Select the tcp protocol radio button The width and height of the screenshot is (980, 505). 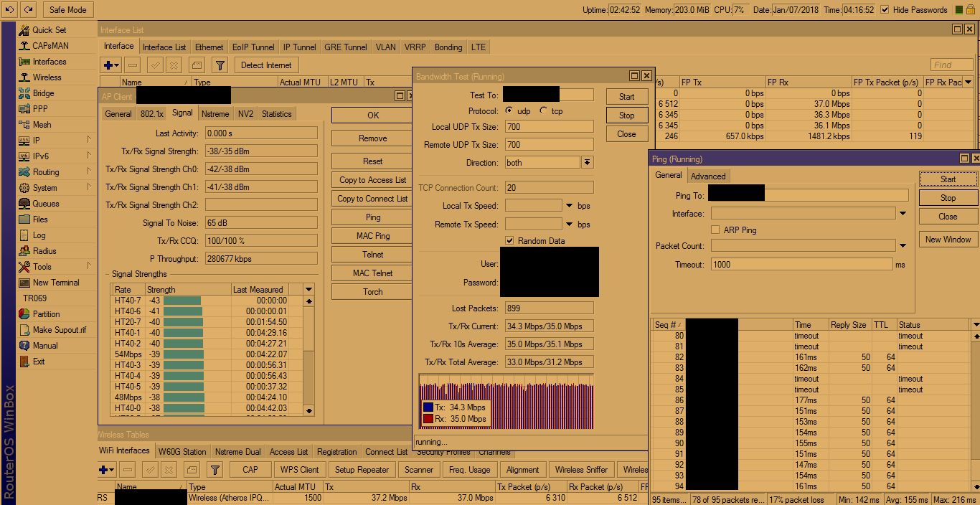(543, 111)
